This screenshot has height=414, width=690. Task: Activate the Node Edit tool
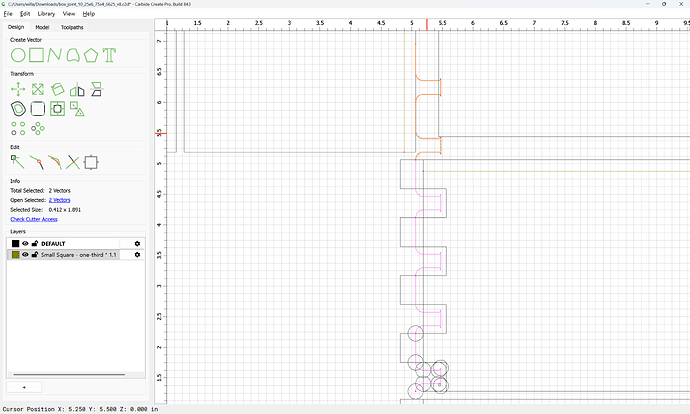[x=18, y=162]
